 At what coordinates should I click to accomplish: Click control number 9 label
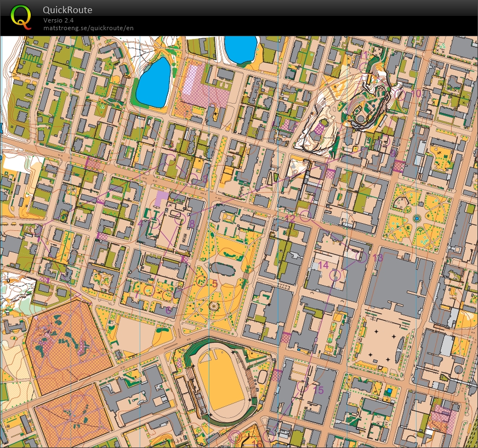tap(392, 154)
